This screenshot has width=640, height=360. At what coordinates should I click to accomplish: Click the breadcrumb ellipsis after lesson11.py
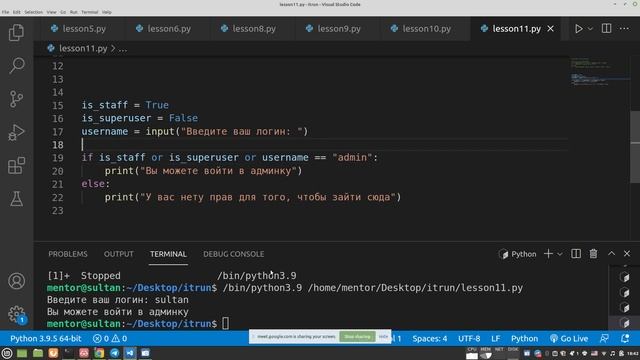123,49
